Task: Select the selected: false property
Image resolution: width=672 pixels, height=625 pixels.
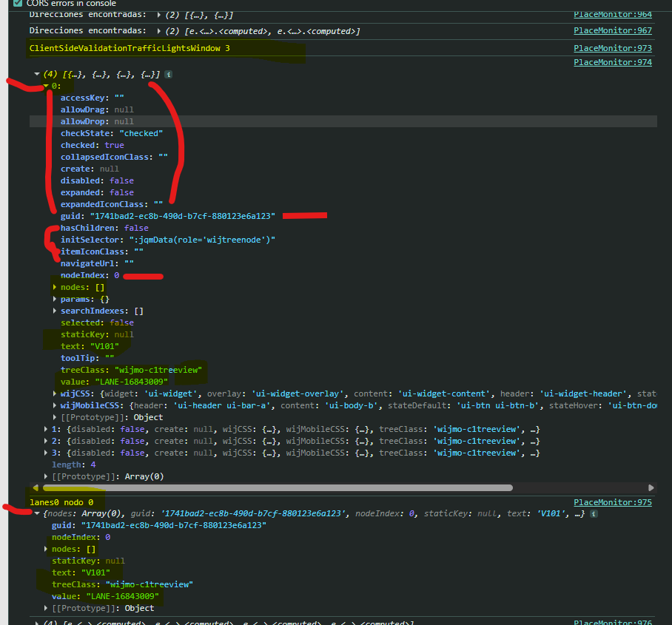Action: click(97, 322)
